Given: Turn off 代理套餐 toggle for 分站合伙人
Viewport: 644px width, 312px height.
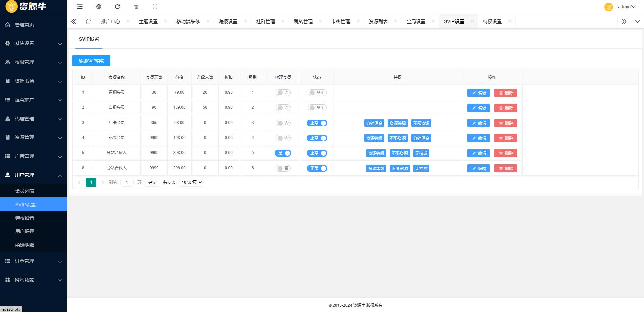Looking at the screenshot, I should (x=283, y=153).
